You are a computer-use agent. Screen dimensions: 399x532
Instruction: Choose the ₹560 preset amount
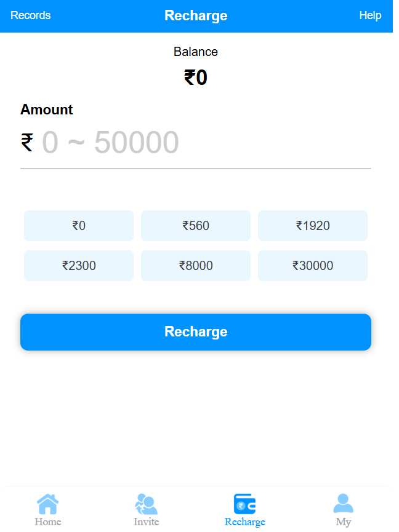pyautogui.click(x=196, y=226)
